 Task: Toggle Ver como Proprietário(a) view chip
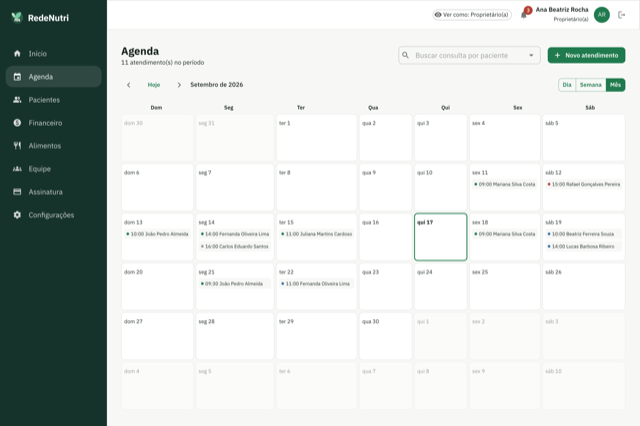(x=472, y=15)
